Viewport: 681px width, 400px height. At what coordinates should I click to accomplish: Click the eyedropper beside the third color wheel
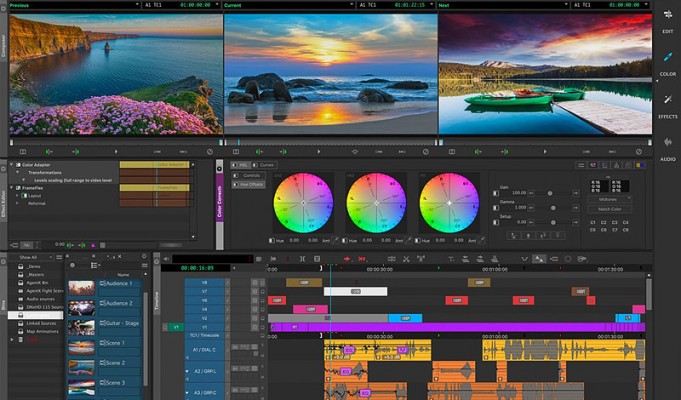point(481,240)
